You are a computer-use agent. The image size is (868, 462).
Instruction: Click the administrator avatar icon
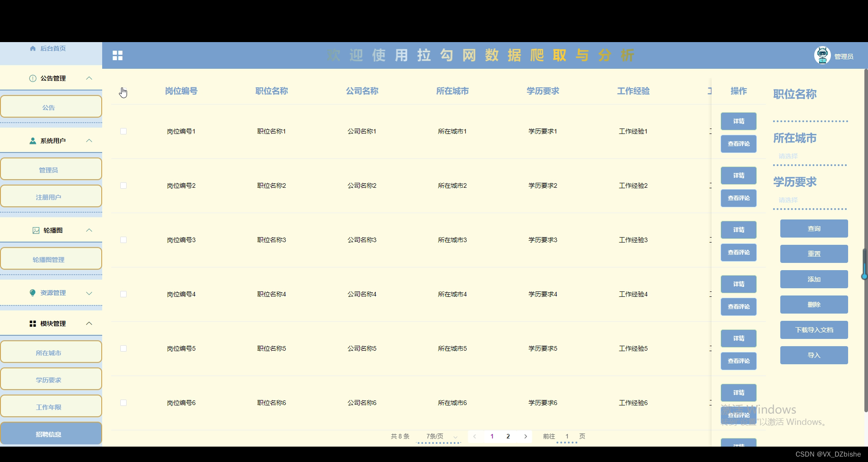(822, 56)
